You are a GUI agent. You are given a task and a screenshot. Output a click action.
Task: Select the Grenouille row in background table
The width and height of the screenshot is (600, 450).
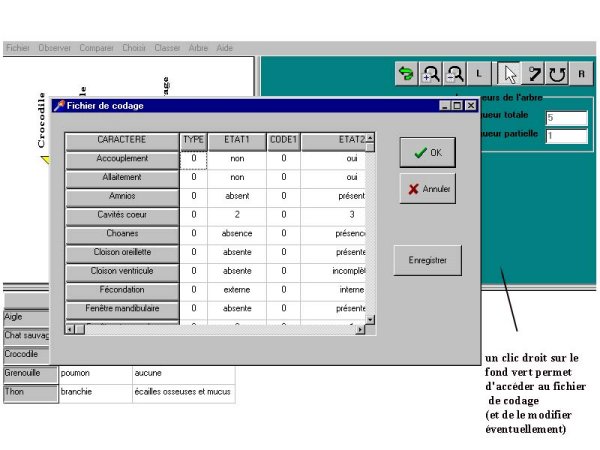[x=29, y=373]
